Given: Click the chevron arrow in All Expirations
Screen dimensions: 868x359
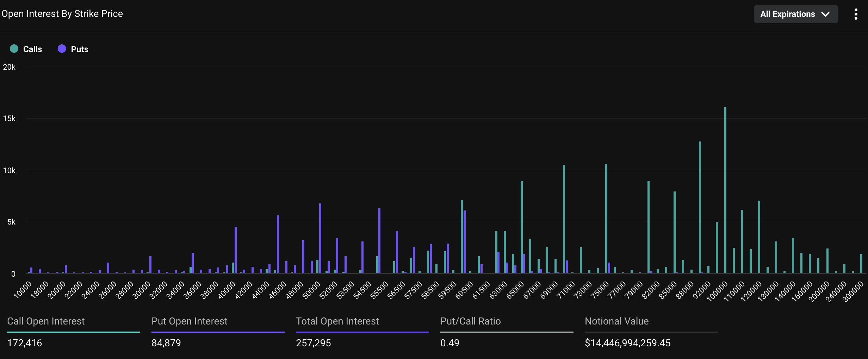Looking at the screenshot, I should coord(825,14).
